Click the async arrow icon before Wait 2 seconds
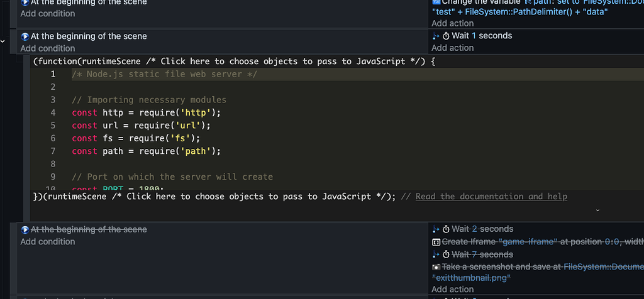 pos(436,229)
